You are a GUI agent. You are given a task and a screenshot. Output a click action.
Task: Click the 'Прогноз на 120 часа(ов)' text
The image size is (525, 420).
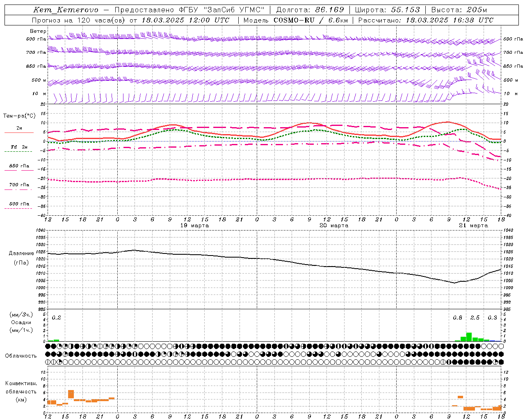click(79, 20)
